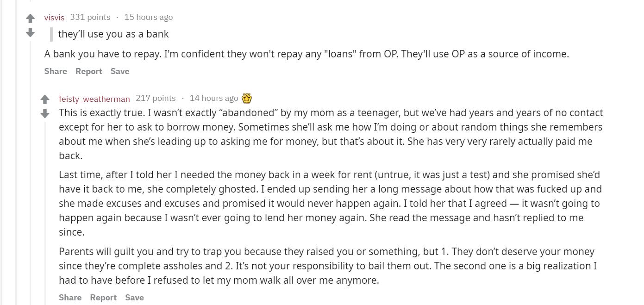Click the 217 points score label
The width and height of the screenshot is (644, 305).
156,98
